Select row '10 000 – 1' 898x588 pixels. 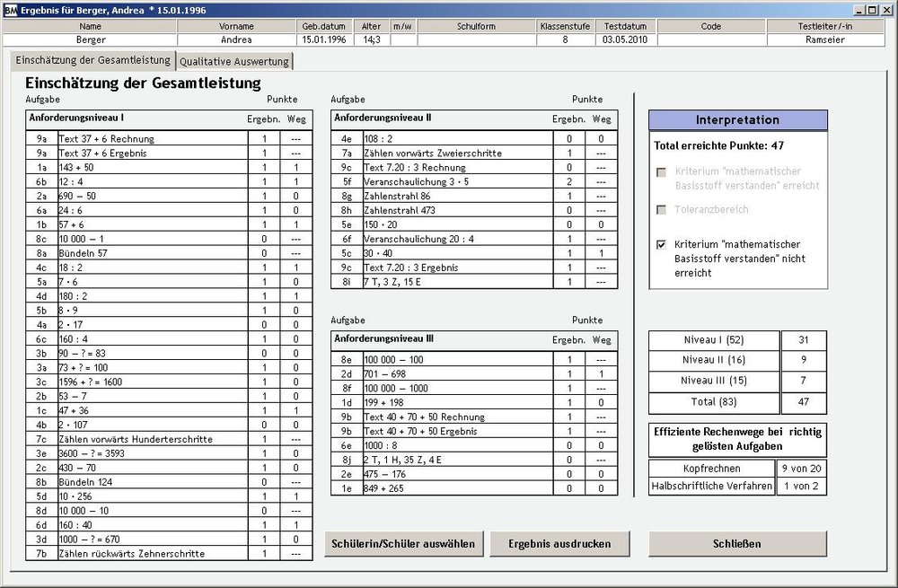tap(169, 239)
